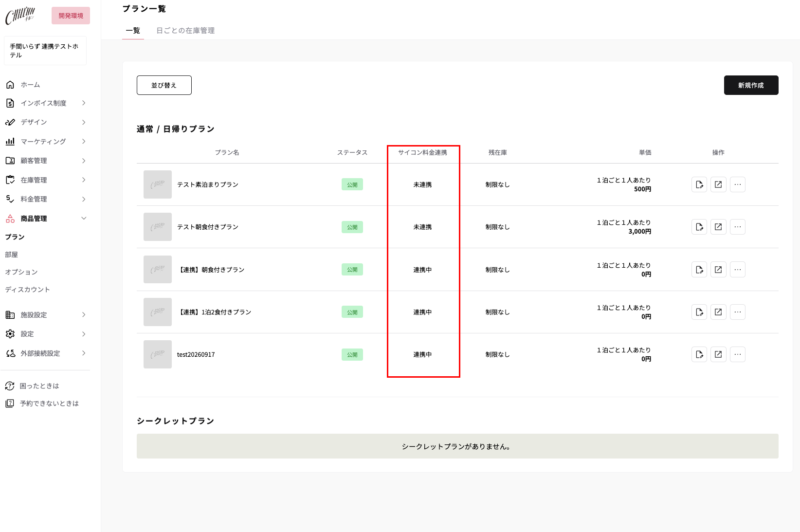
Task: Open more options for test20260917
Action: pyautogui.click(x=738, y=354)
